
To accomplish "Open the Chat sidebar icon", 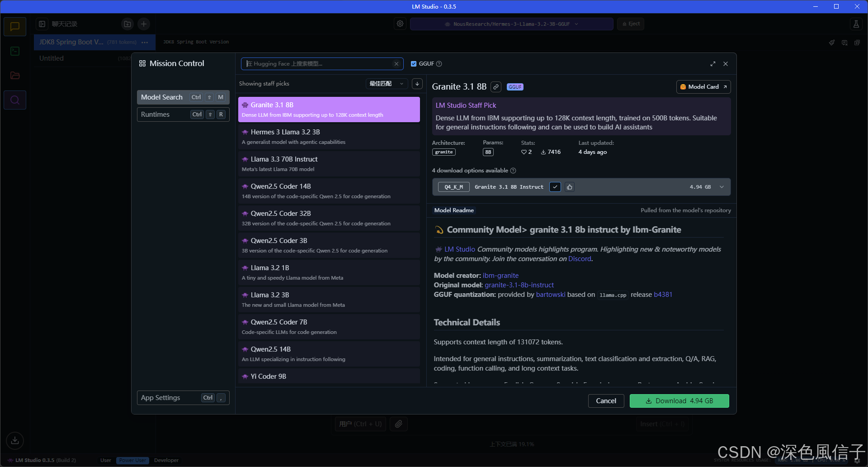I will point(15,27).
